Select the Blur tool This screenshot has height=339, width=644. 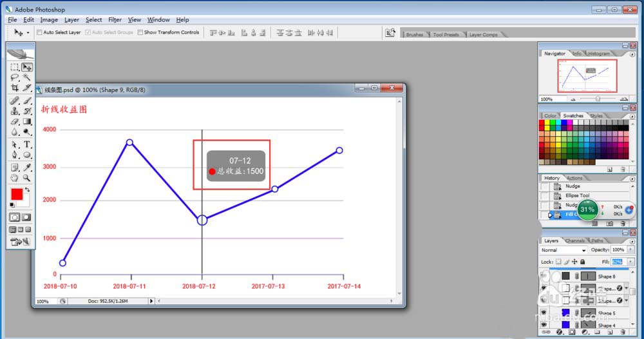tap(14, 132)
